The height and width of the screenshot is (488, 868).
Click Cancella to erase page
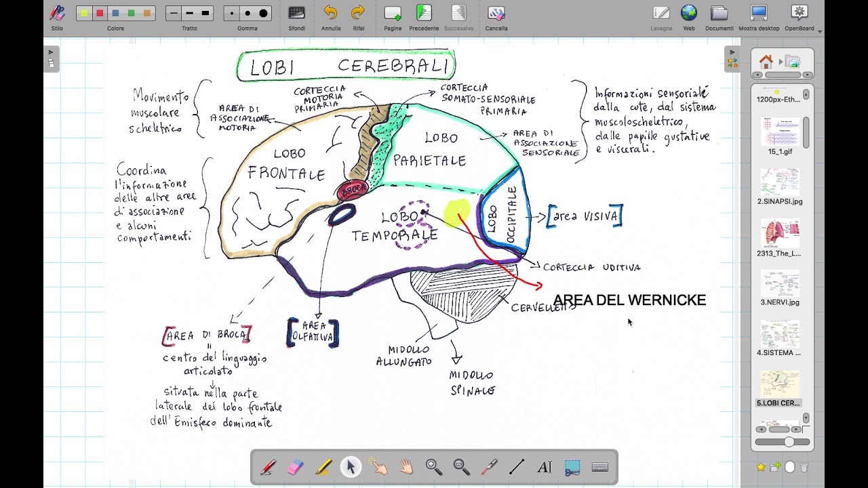496,18
